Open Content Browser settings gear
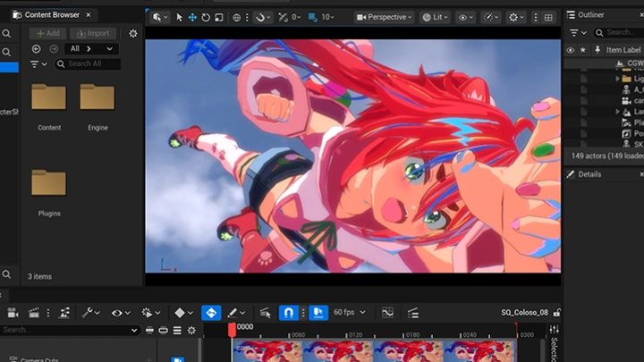 pos(133,33)
